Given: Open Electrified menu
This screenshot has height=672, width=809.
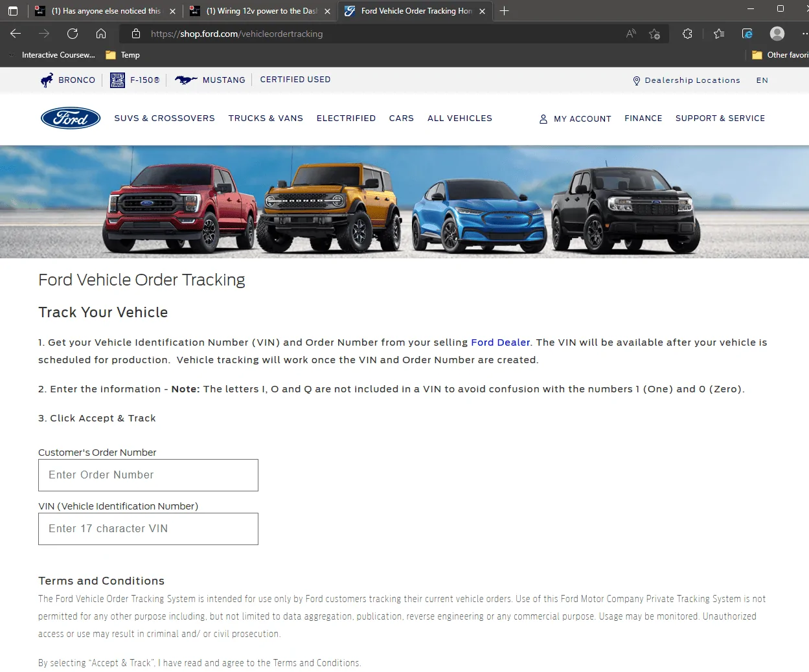Looking at the screenshot, I should coord(346,118).
